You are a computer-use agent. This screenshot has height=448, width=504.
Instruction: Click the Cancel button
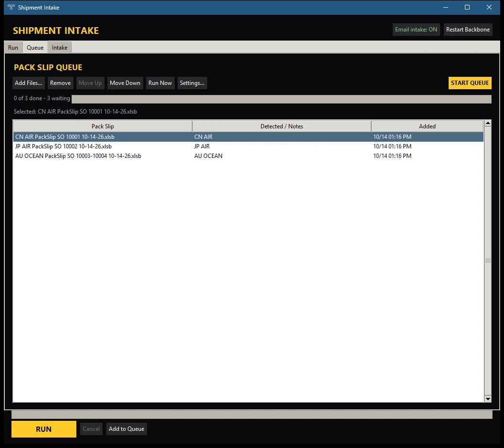91,429
